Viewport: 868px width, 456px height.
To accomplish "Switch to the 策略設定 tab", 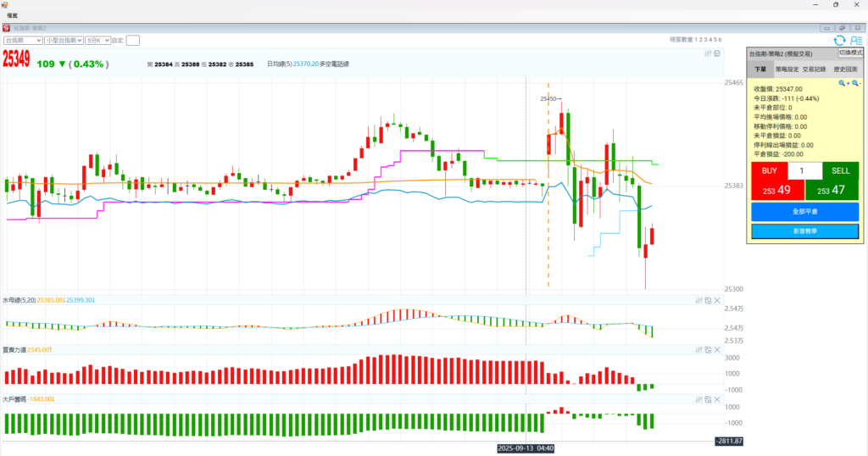I will click(787, 70).
